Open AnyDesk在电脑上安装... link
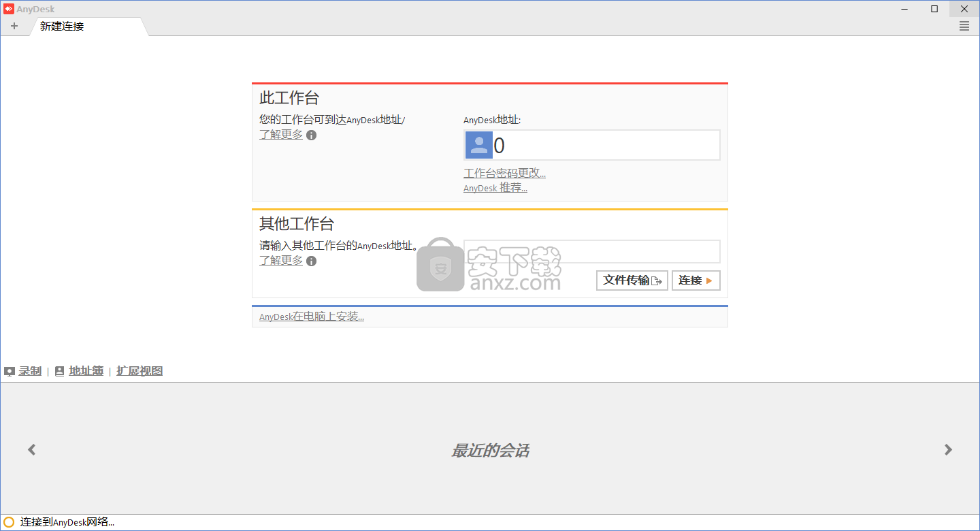This screenshot has height=531, width=980. point(312,317)
